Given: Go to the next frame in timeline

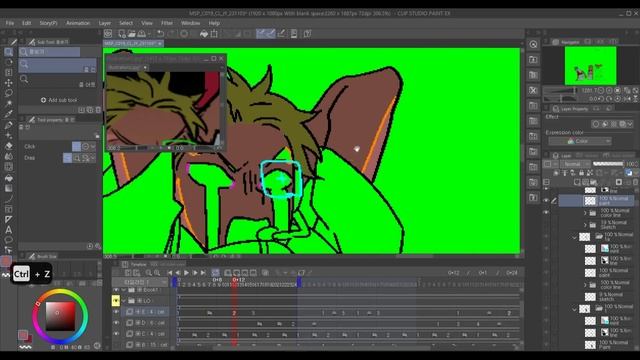Looking at the screenshot, I should 195,273.
